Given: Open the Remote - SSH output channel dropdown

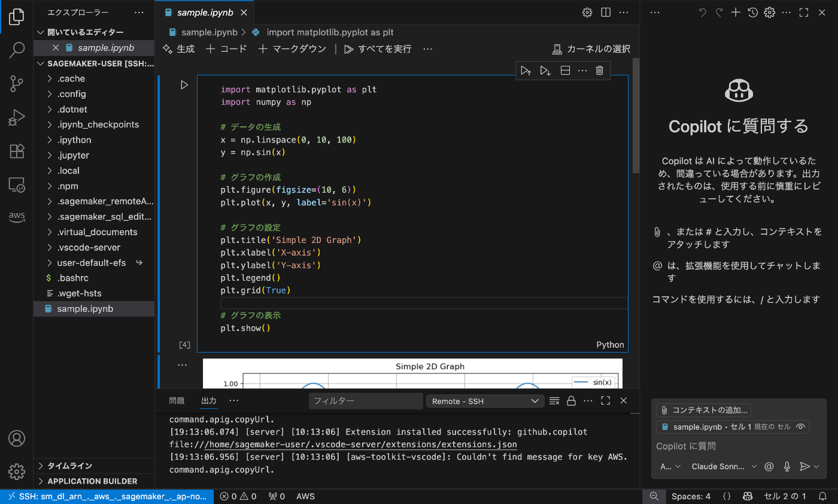Looking at the screenshot, I should (x=484, y=401).
